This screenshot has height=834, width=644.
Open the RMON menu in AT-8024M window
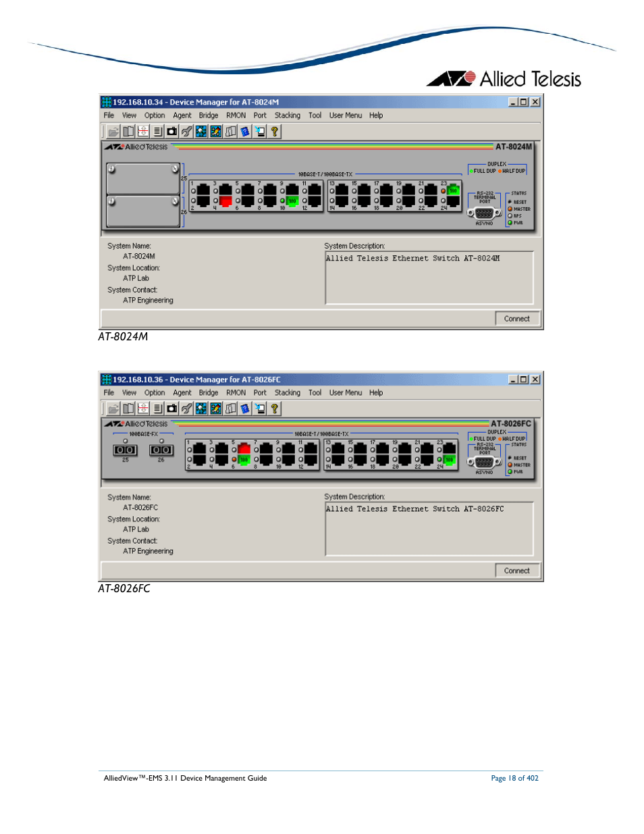tap(236, 115)
